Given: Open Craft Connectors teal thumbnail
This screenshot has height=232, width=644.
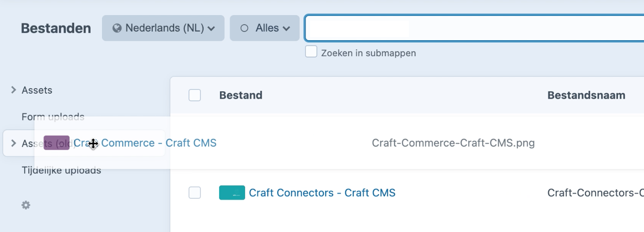Looking at the screenshot, I should [x=232, y=193].
